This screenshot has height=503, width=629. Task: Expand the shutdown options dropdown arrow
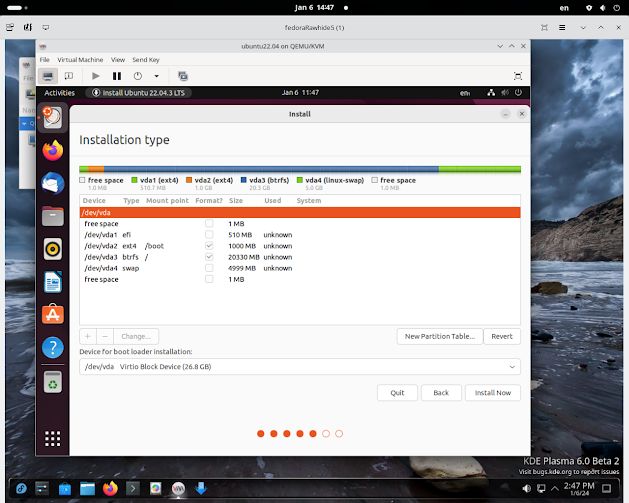pyautogui.click(x=156, y=76)
